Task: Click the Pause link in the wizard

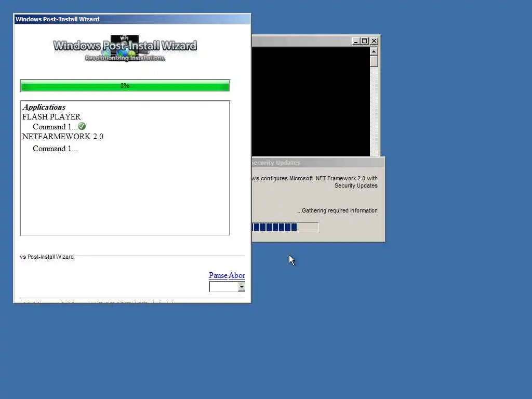Action: [218, 275]
